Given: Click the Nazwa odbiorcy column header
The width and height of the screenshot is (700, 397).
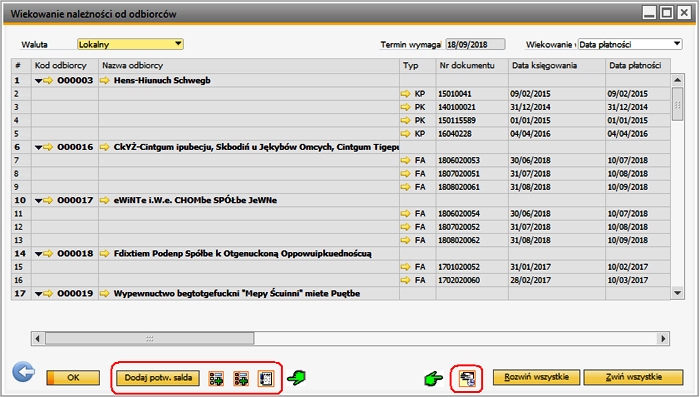Looking at the screenshot, I should (249, 66).
